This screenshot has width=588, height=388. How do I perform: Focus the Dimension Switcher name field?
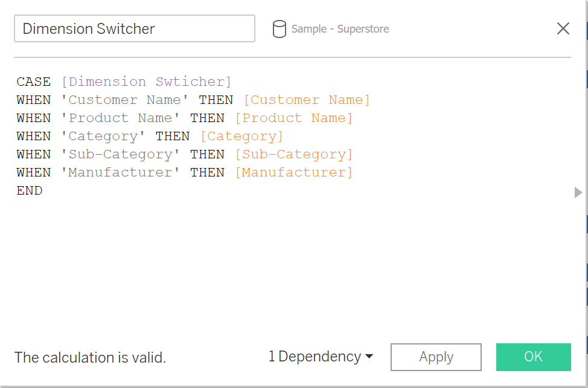click(134, 28)
